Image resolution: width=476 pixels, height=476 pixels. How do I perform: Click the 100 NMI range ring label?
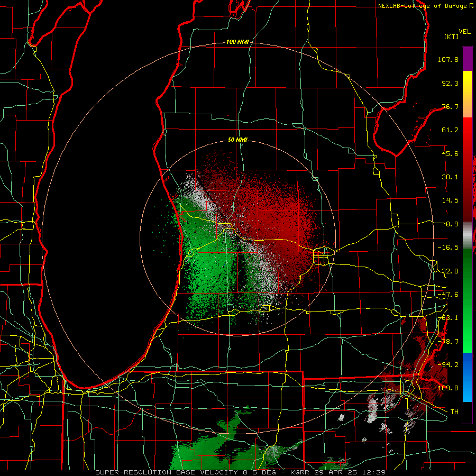(x=237, y=42)
